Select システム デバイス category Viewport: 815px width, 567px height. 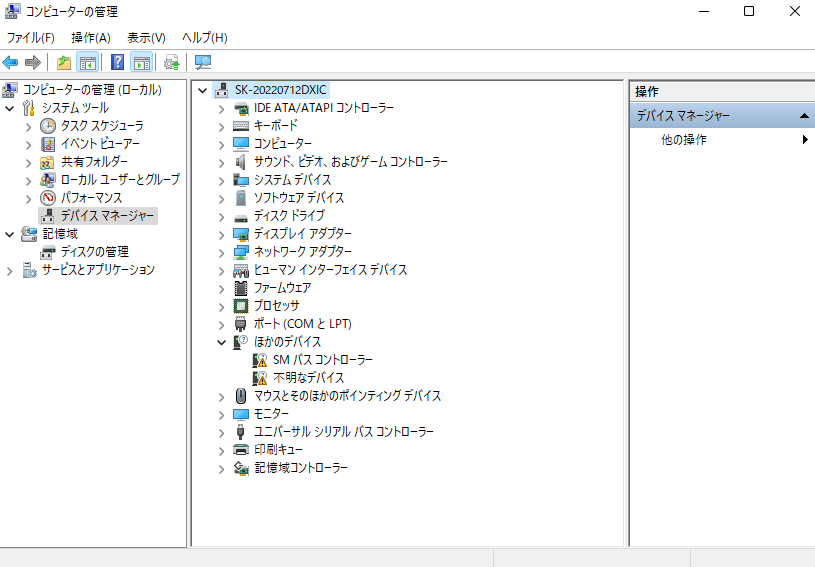point(292,180)
